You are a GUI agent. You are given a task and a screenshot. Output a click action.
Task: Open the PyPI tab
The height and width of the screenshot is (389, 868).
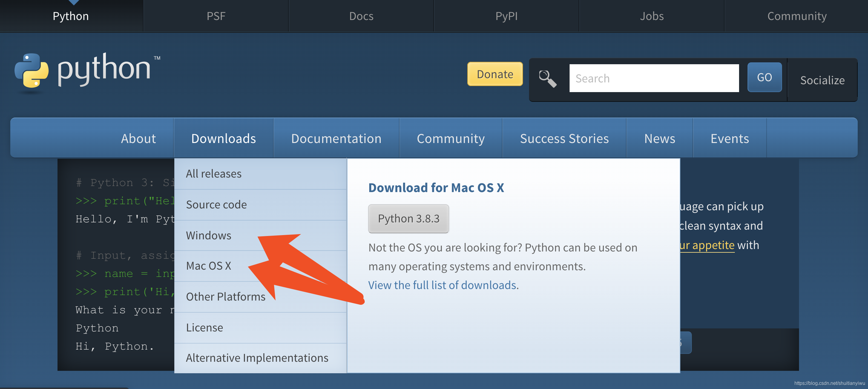point(506,16)
